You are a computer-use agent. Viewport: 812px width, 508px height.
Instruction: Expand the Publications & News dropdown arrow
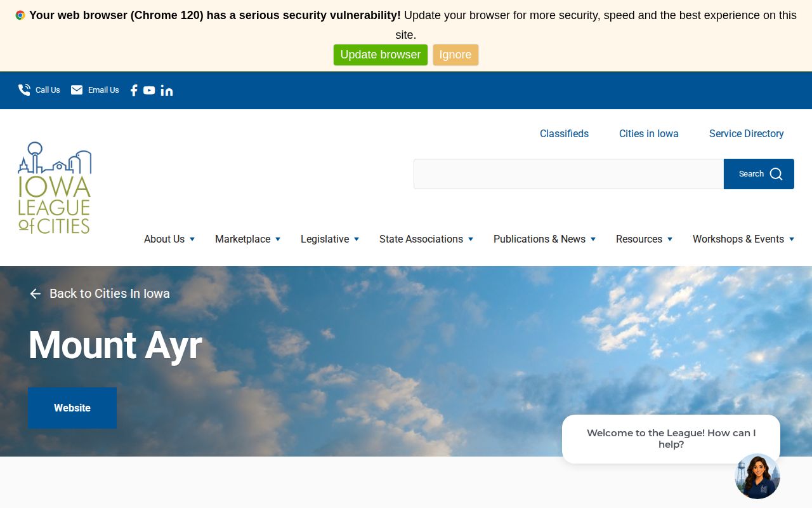click(593, 239)
